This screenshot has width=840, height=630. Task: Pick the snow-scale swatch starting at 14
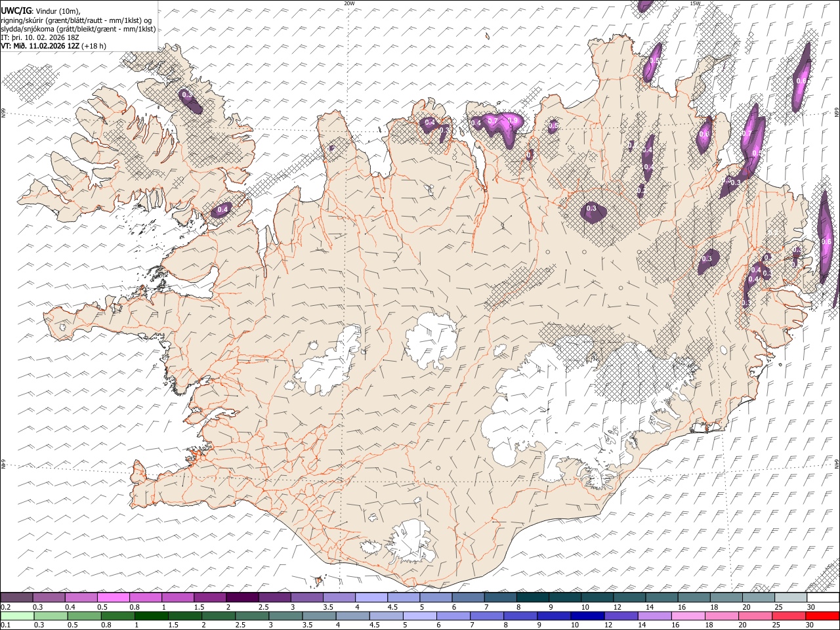[661, 598]
